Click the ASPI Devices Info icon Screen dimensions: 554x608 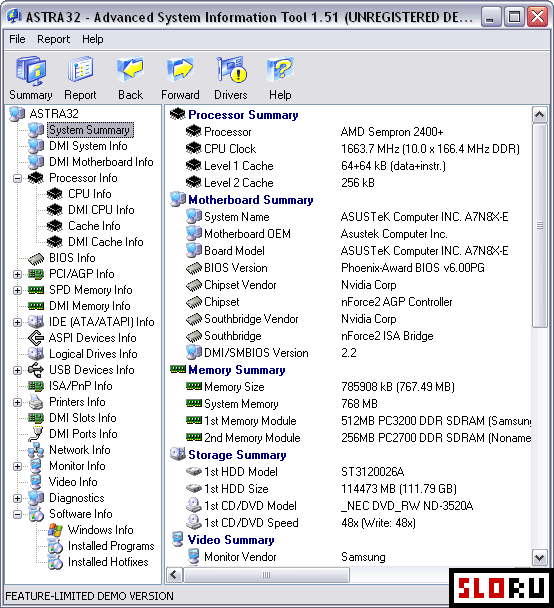36,338
